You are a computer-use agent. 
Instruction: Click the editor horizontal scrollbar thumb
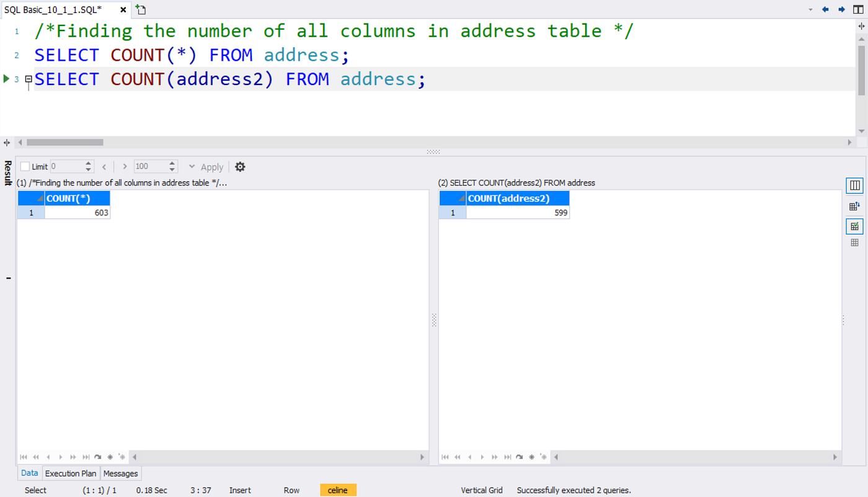65,142
